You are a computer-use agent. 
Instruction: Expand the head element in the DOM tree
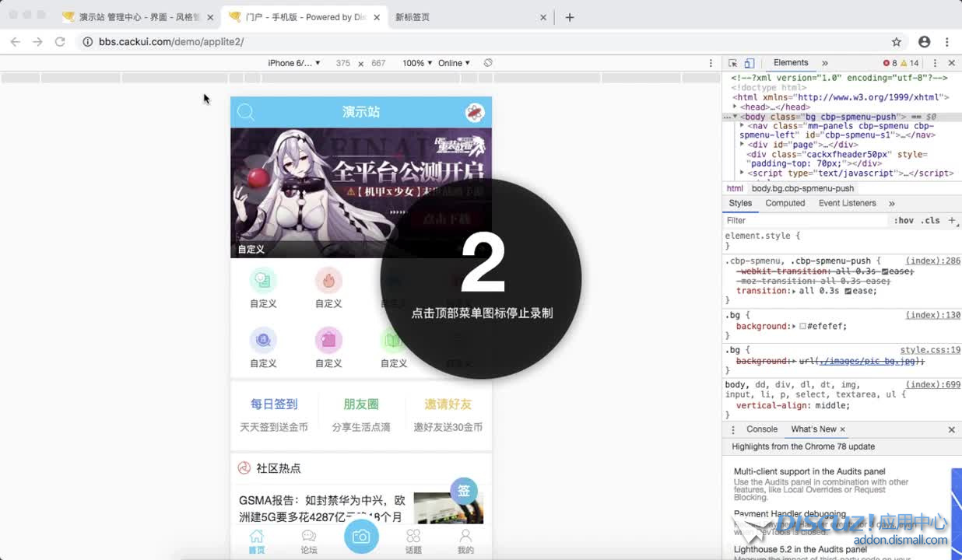click(x=735, y=107)
